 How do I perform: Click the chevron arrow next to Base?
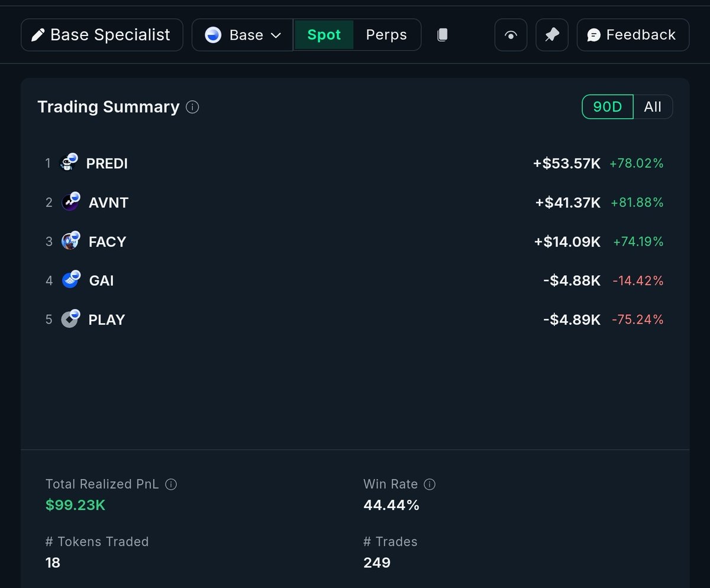276,35
